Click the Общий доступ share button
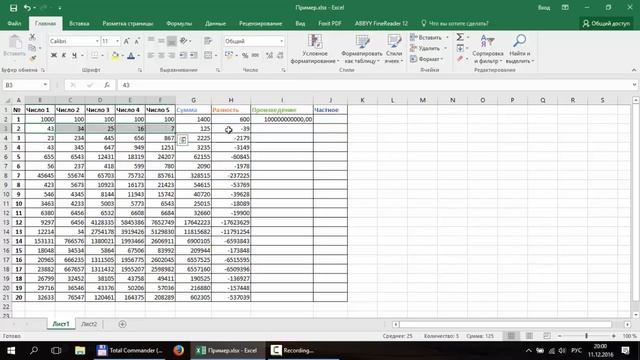640x360 pixels. pyautogui.click(x=606, y=24)
